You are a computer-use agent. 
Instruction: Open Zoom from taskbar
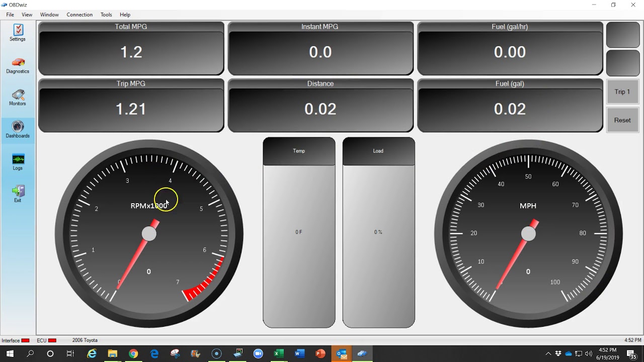pos(259,354)
